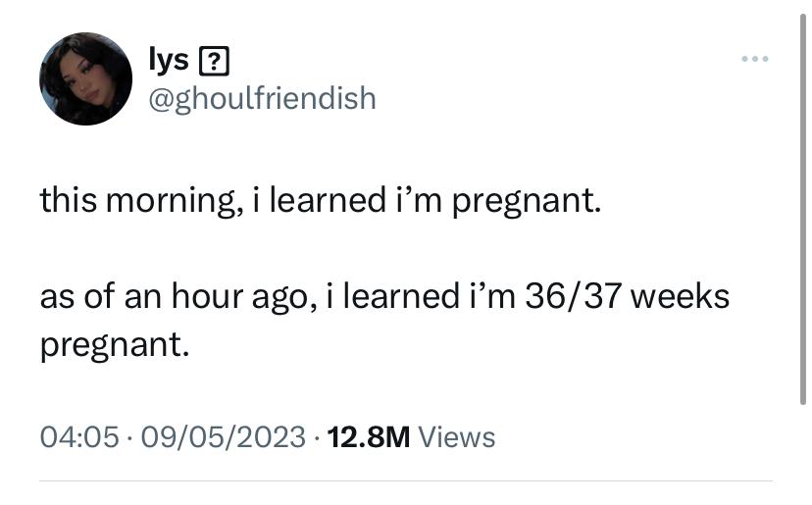Click the word 'hour' in the tweet
The width and height of the screenshot is (812, 505).
click(x=207, y=296)
